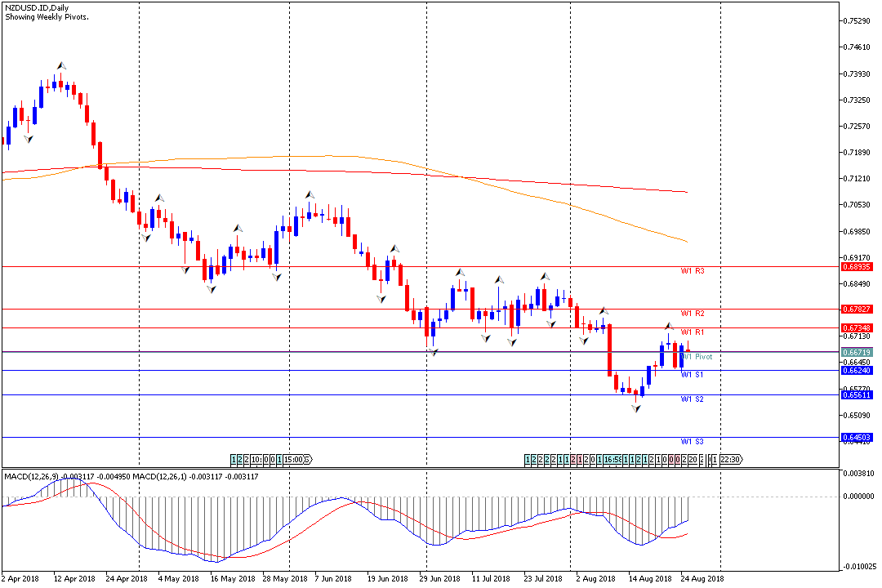Screen dimensions: 882x588
Task: Click the 0.73250 price axis value
Action: tap(857, 100)
